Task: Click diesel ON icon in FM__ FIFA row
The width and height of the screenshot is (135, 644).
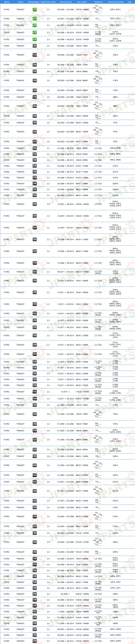Action: click(x=35, y=142)
